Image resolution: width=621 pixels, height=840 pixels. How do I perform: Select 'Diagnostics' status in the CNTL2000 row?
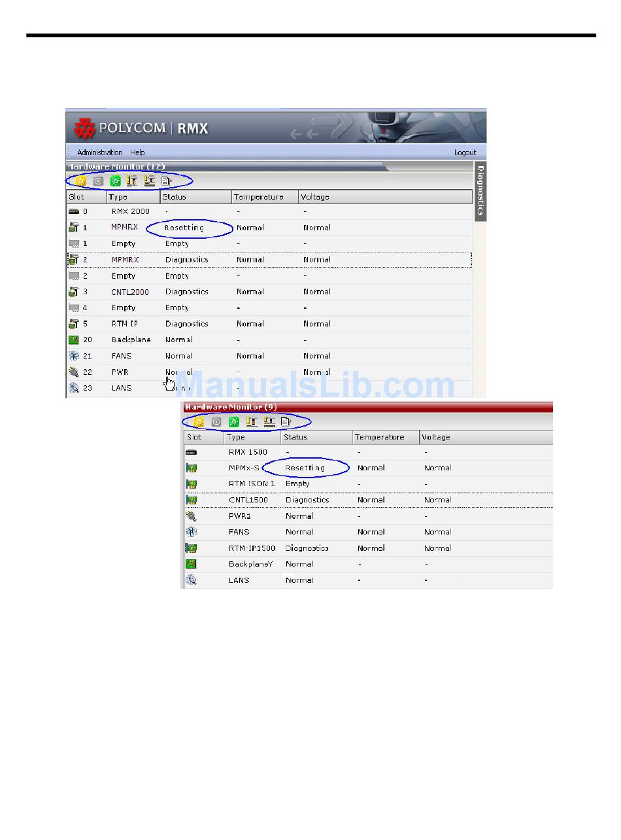pyautogui.click(x=186, y=292)
